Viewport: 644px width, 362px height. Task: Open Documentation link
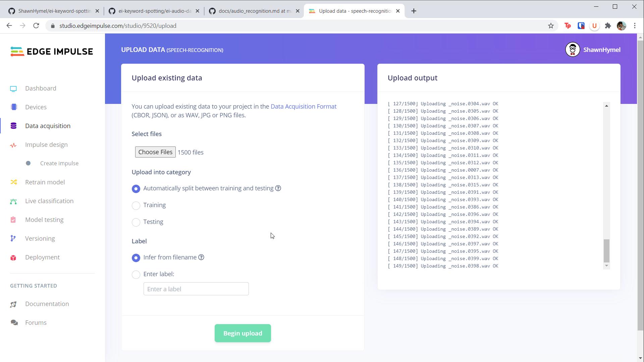(47, 304)
